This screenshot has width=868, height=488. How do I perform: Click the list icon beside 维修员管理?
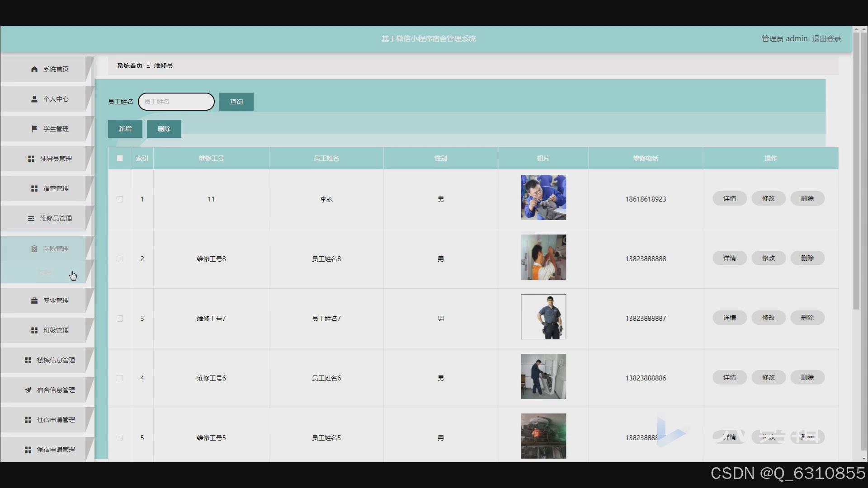click(x=31, y=218)
